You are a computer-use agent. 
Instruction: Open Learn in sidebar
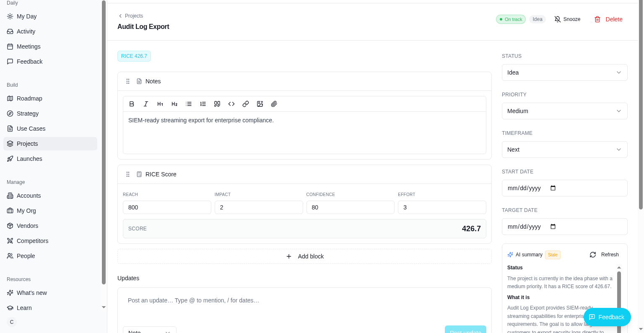50,308
